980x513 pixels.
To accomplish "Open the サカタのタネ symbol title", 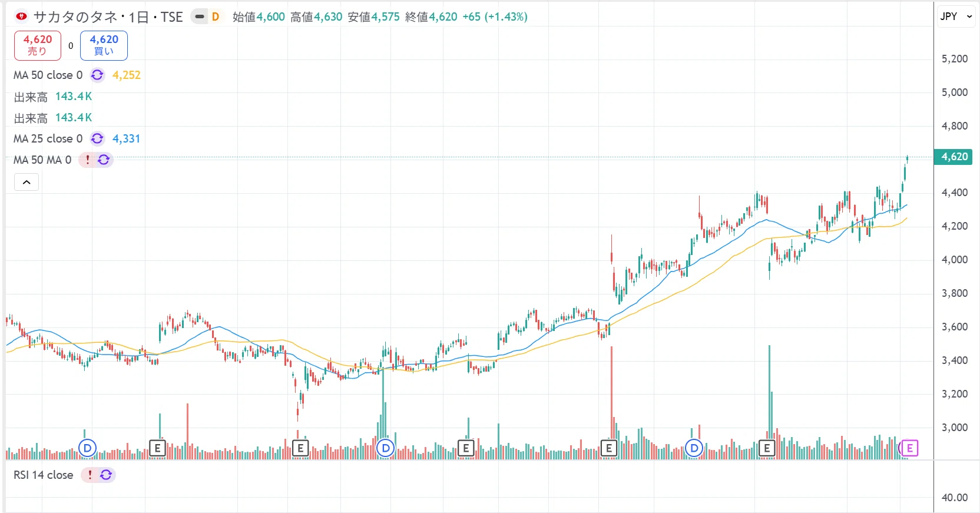I will coord(75,16).
